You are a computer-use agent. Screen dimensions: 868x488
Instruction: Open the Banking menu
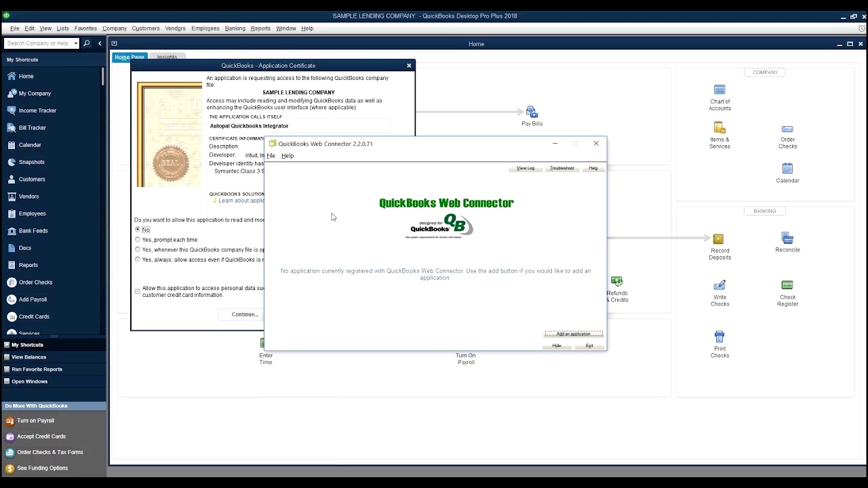coord(235,28)
